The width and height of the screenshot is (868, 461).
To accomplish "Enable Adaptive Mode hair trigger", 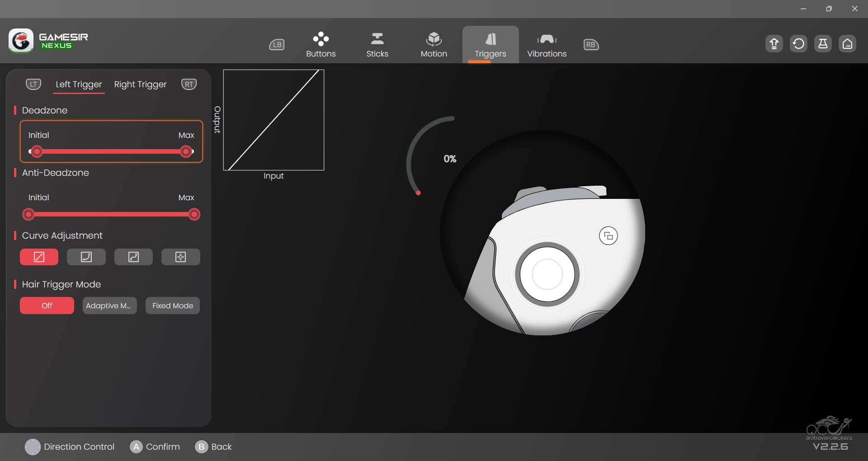I will coord(109,306).
